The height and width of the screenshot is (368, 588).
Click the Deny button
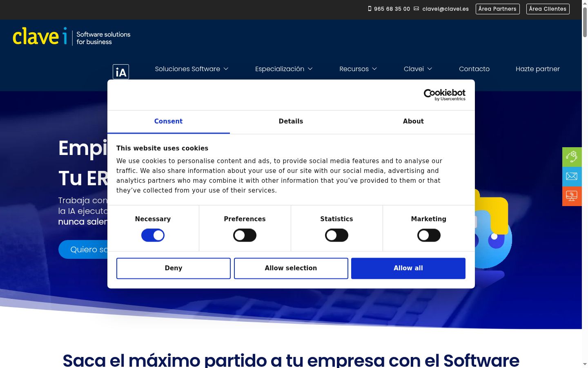click(x=174, y=268)
